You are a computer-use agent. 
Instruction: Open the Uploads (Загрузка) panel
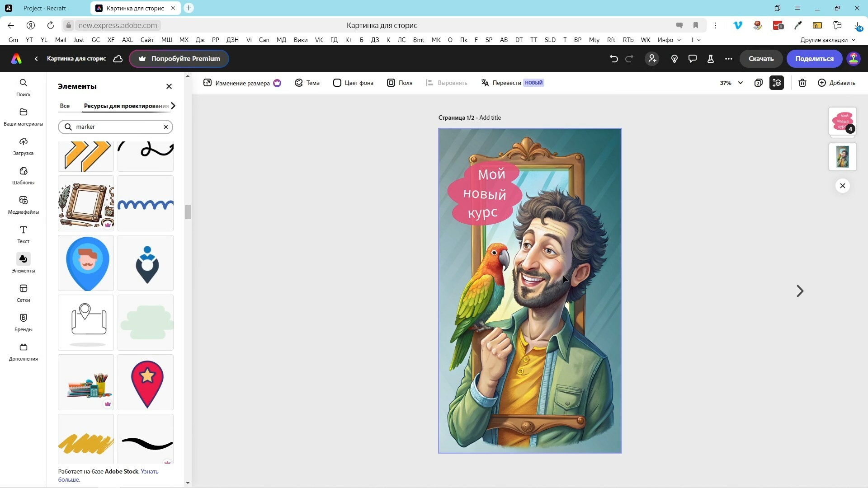(23, 145)
